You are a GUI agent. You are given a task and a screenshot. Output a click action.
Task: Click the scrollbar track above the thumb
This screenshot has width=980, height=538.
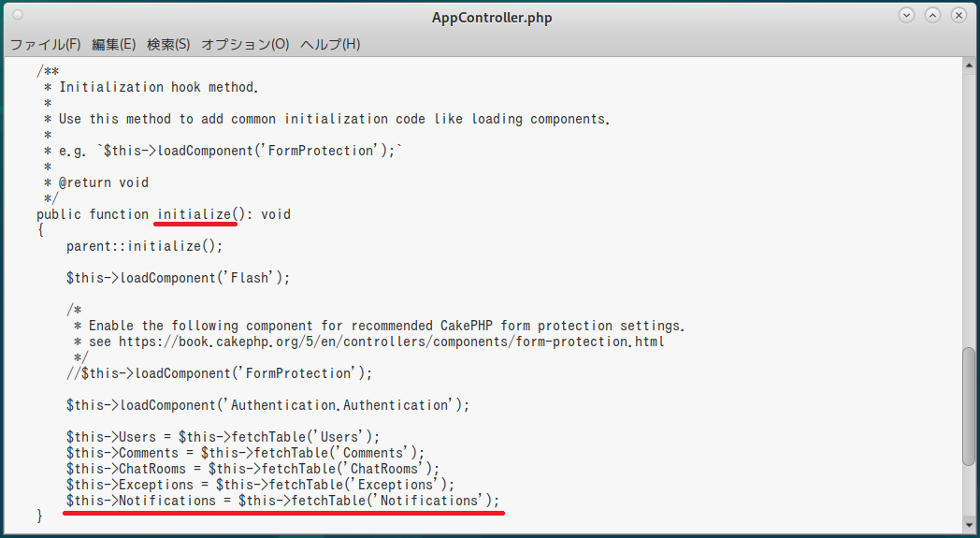969,209
